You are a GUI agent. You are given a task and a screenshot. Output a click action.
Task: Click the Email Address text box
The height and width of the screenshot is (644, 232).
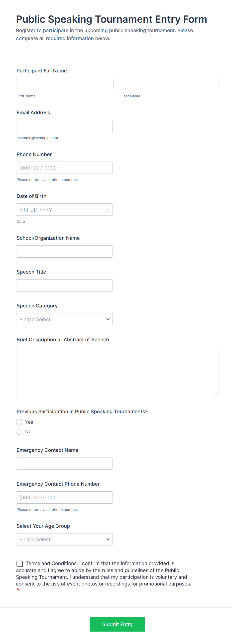64,126
